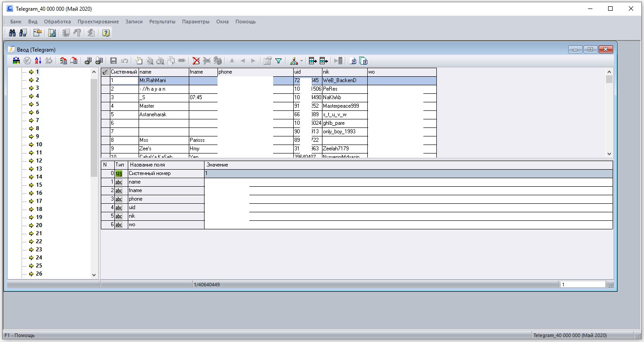Select record 20 in left tree

[x=39, y=225]
